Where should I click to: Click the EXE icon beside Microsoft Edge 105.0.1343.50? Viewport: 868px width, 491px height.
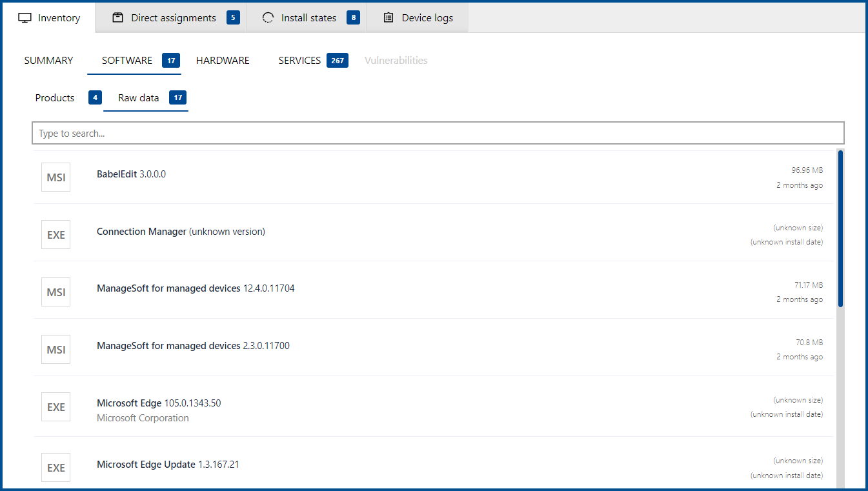coord(56,407)
